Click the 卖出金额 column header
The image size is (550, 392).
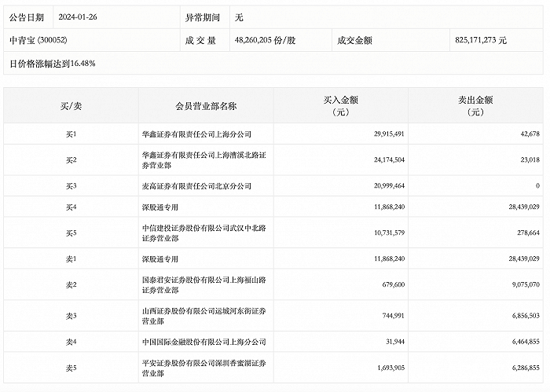tap(475, 106)
